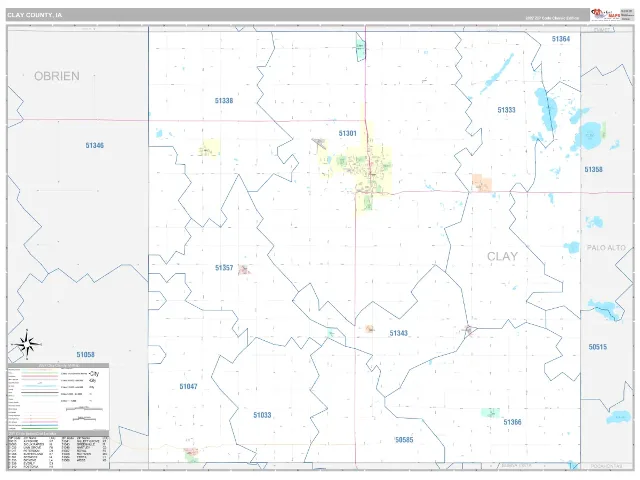
Task: Click ZIP code label 51357
Action: (x=224, y=268)
